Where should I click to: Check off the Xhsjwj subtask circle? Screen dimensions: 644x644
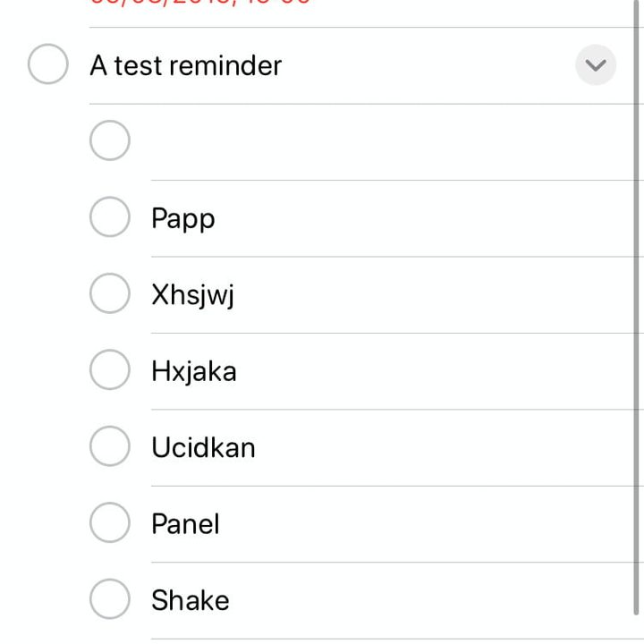point(110,294)
